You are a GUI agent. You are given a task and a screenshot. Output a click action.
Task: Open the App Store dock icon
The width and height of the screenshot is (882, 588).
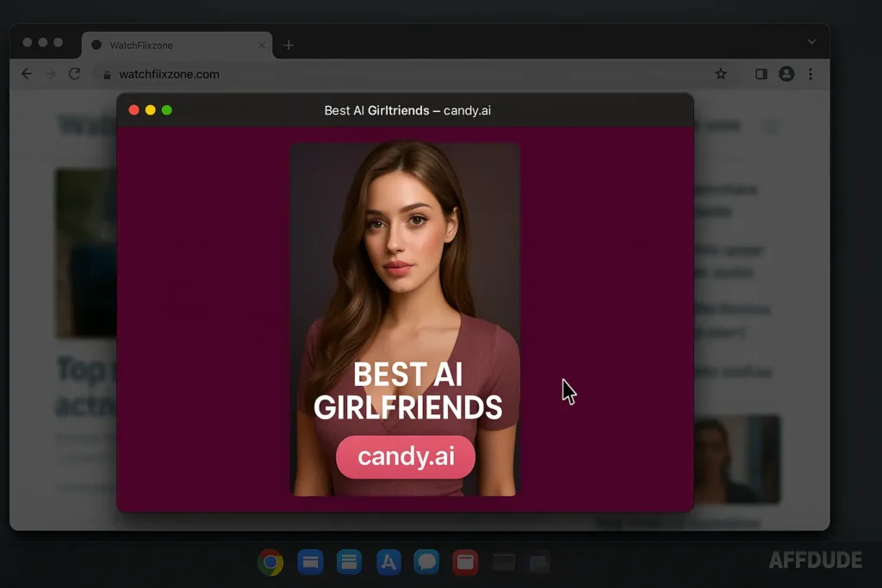pyautogui.click(x=388, y=562)
